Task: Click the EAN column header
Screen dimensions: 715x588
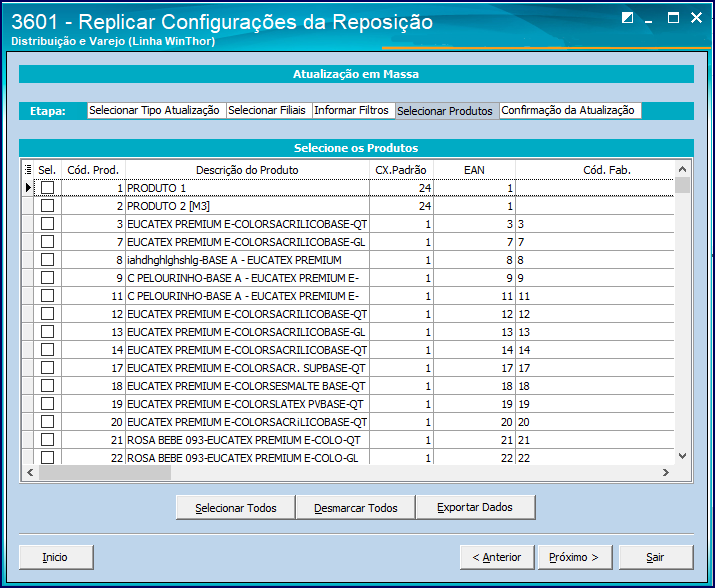Action: pos(474,170)
